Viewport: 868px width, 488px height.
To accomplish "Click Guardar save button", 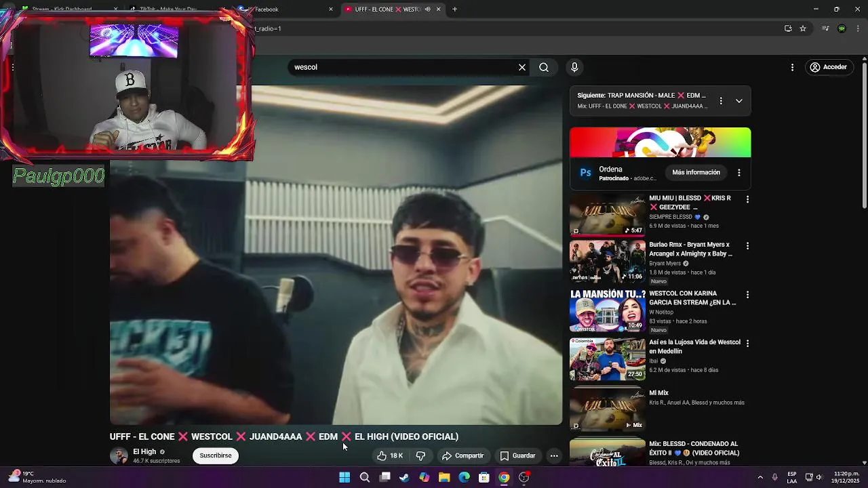I will pos(517,455).
